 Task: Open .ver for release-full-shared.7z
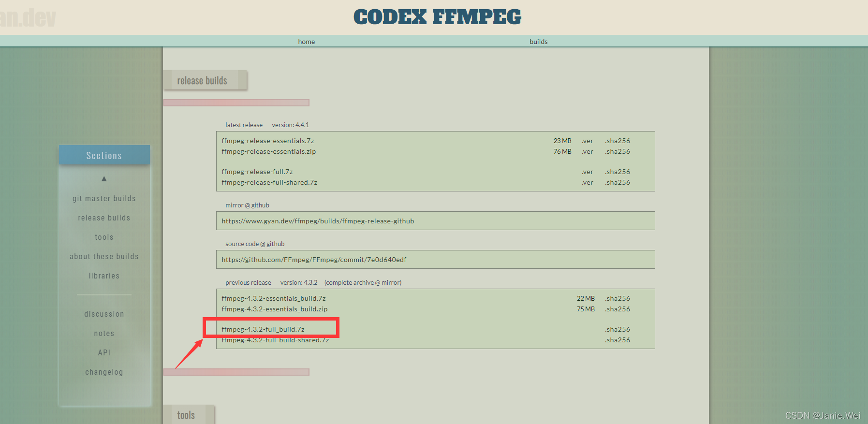pos(588,183)
